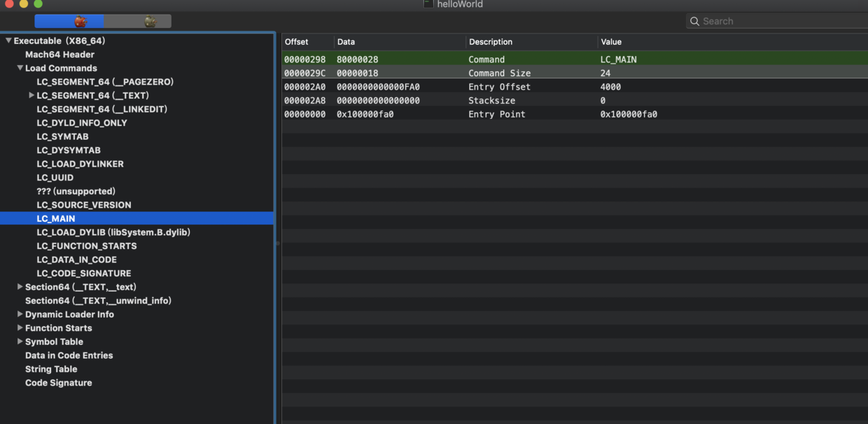This screenshot has width=868, height=424.
Task: Click offset 000002A0 cell
Action: point(304,87)
